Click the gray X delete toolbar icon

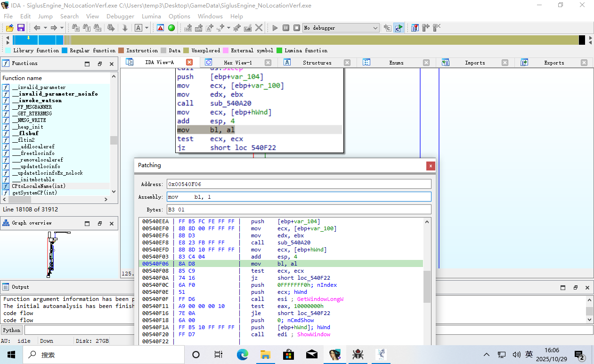259,28
